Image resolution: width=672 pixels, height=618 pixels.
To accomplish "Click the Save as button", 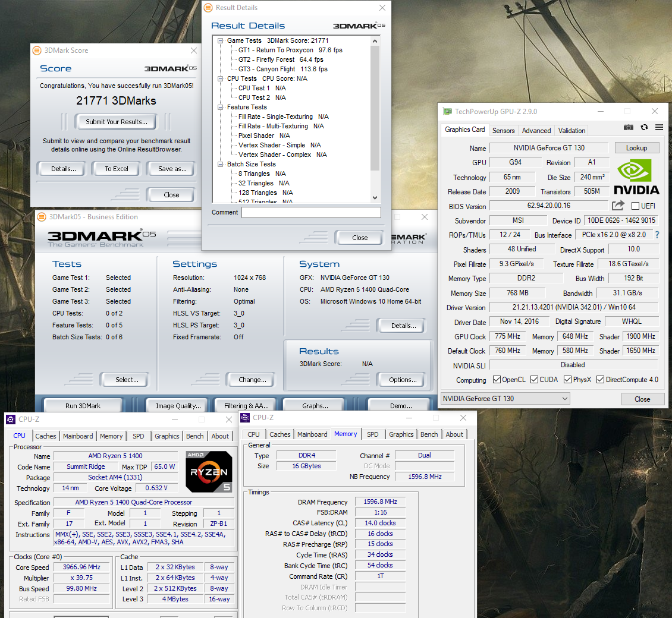I will [172, 169].
